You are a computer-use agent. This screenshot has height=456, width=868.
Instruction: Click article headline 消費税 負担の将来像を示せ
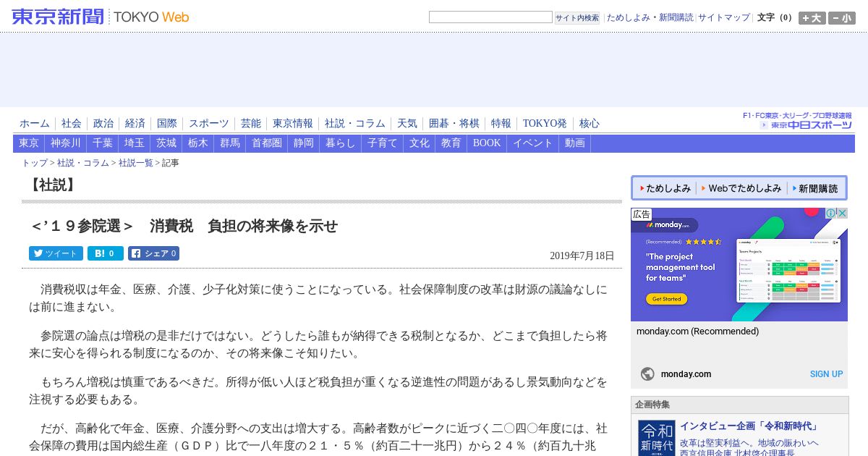pos(184,226)
